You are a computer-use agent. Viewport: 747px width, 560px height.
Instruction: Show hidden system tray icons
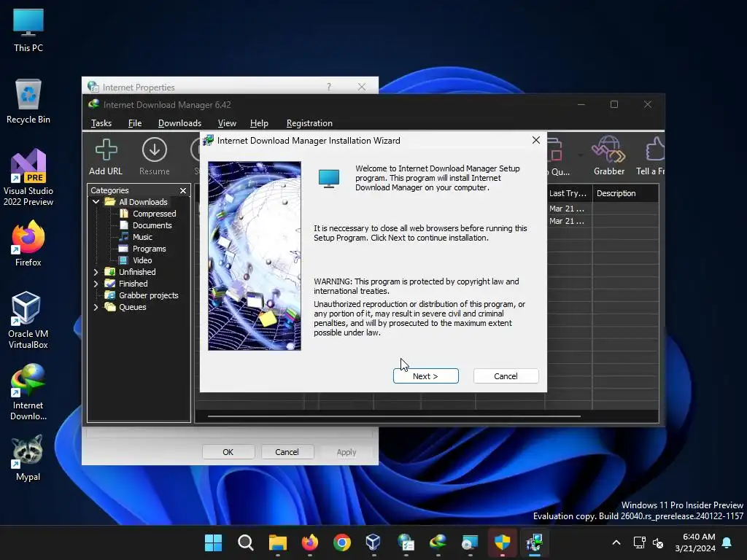616,542
